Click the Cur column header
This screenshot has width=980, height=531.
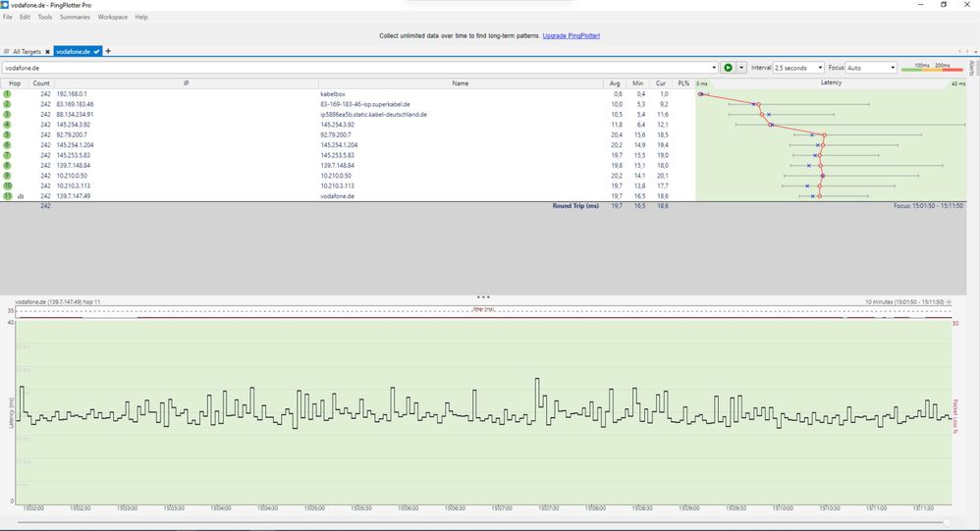pos(661,83)
